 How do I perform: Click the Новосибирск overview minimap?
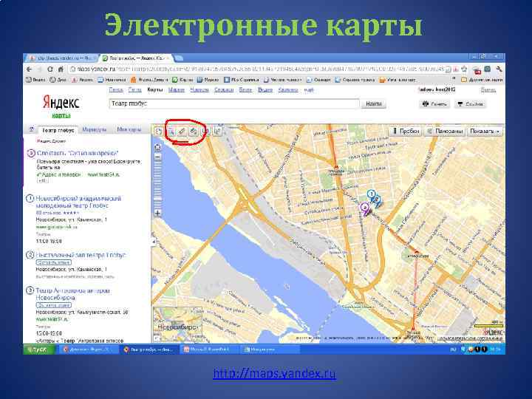click(x=177, y=324)
